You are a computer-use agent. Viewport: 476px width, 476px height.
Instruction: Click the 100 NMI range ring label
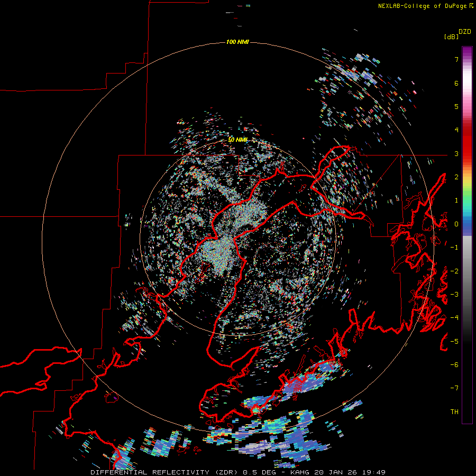click(x=237, y=42)
